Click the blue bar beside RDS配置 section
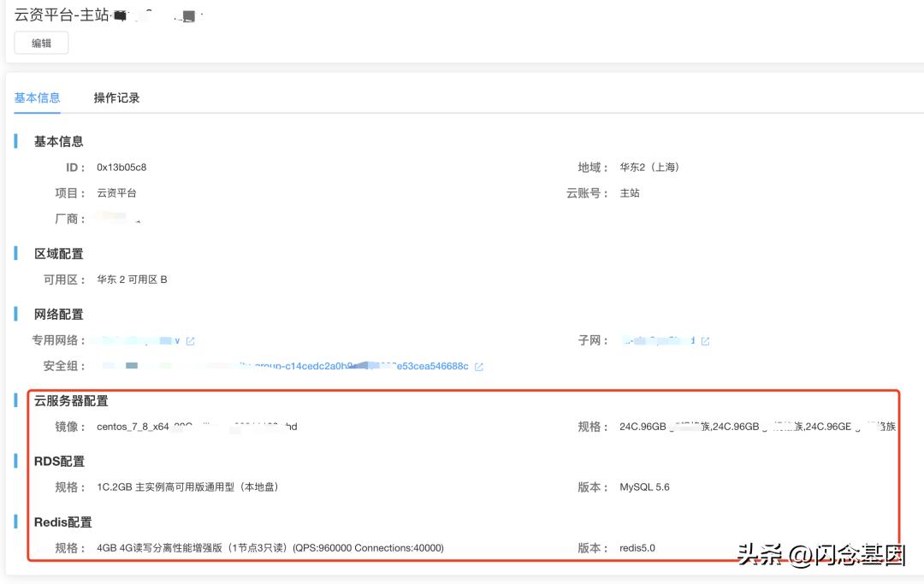Image resolution: width=924 pixels, height=584 pixels. tap(15, 461)
